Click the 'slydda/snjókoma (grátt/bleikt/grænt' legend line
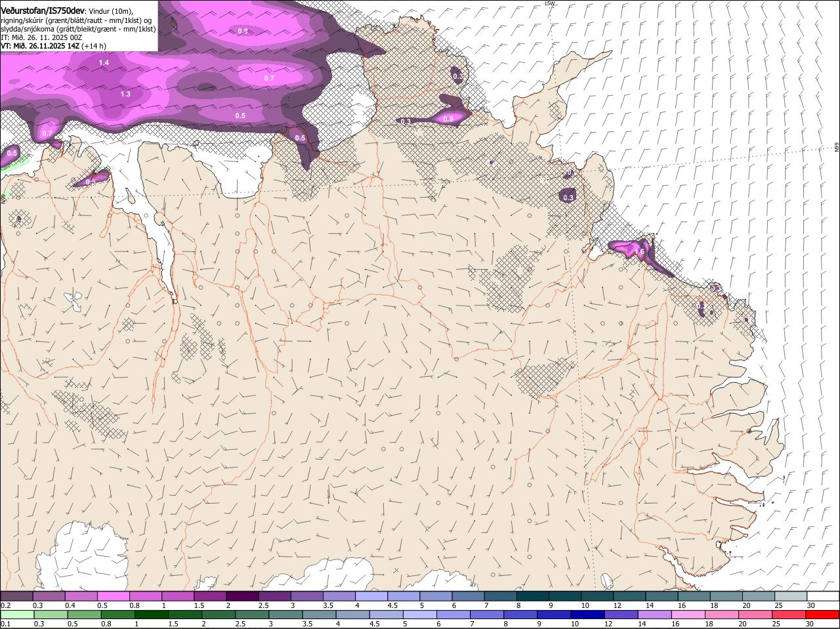840x629 pixels. (x=78, y=29)
